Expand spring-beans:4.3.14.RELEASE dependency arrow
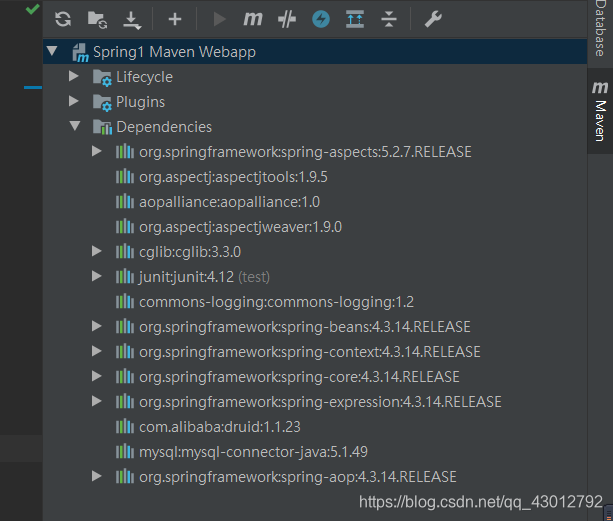The height and width of the screenshot is (521, 613). tap(97, 326)
